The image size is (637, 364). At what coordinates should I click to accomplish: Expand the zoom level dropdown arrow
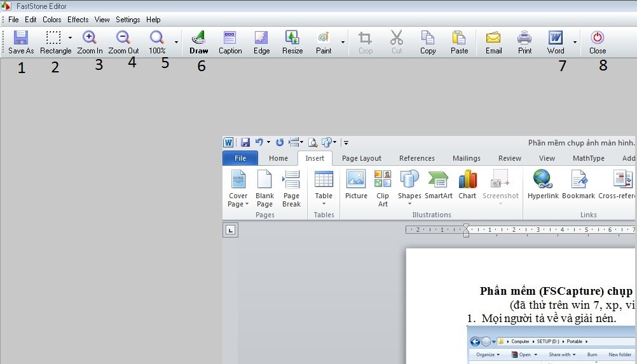(176, 42)
